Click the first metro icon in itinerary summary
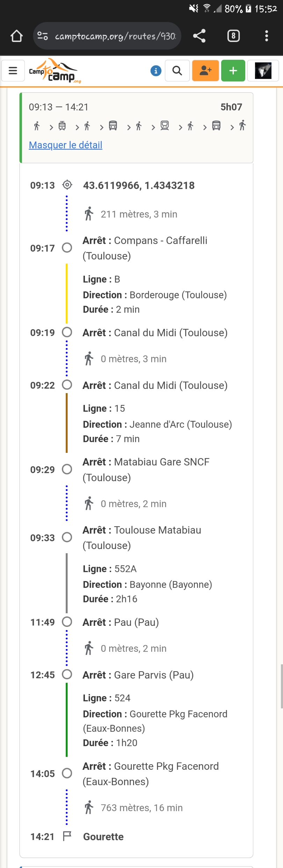283x868 pixels. click(62, 125)
